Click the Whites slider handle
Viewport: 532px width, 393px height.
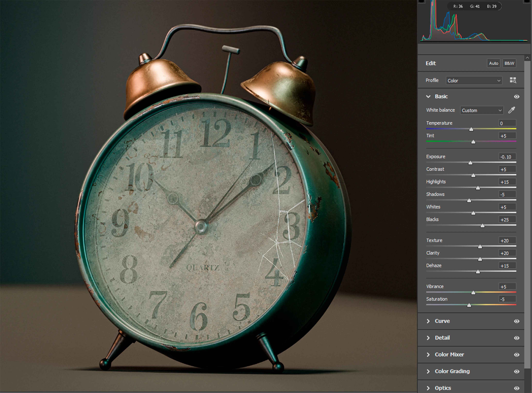pos(473,213)
